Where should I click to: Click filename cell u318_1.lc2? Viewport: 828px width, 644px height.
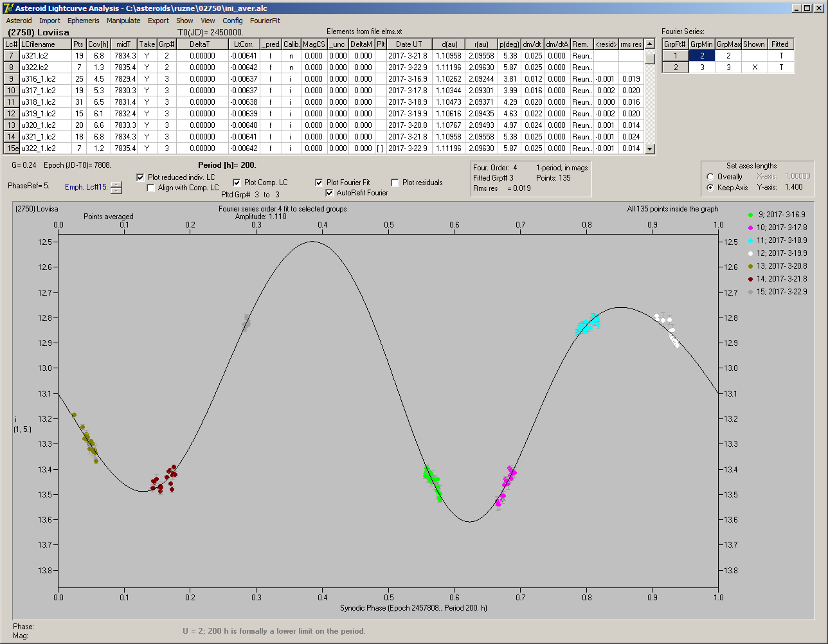45,102
